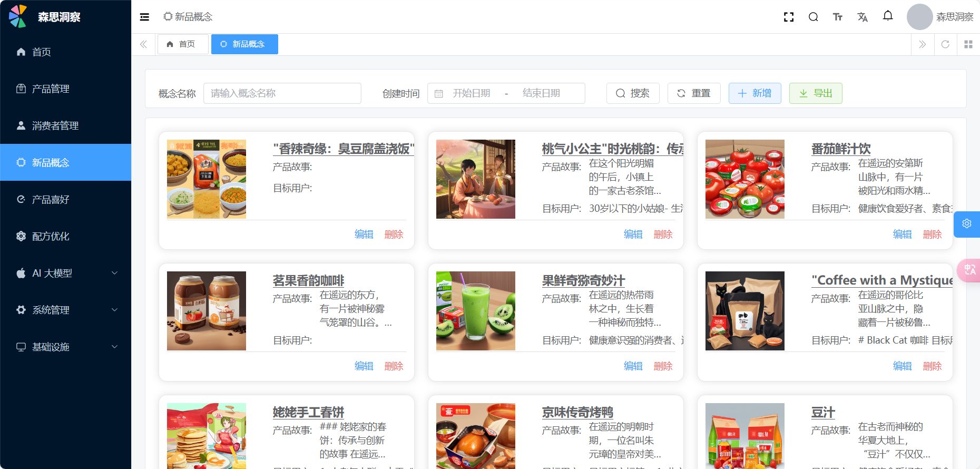Open the kiwi juice product image
The image size is (980, 469).
pos(476,311)
